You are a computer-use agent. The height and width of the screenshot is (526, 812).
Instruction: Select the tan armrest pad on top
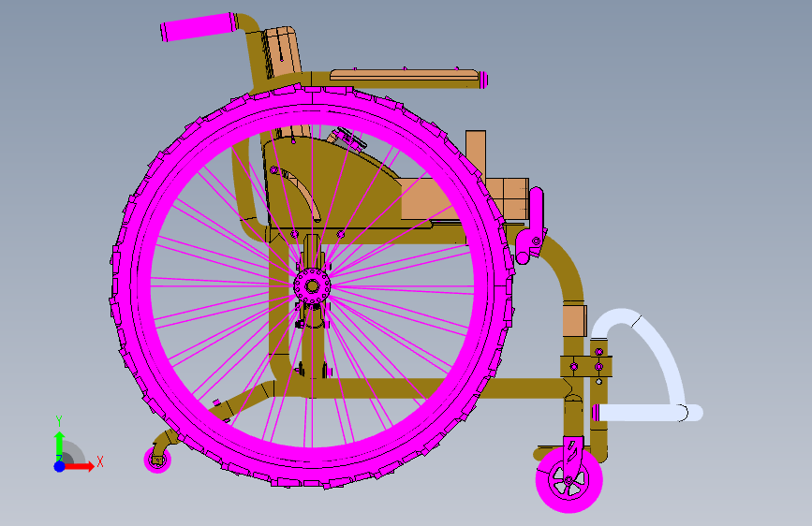click(x=405, y=75)
